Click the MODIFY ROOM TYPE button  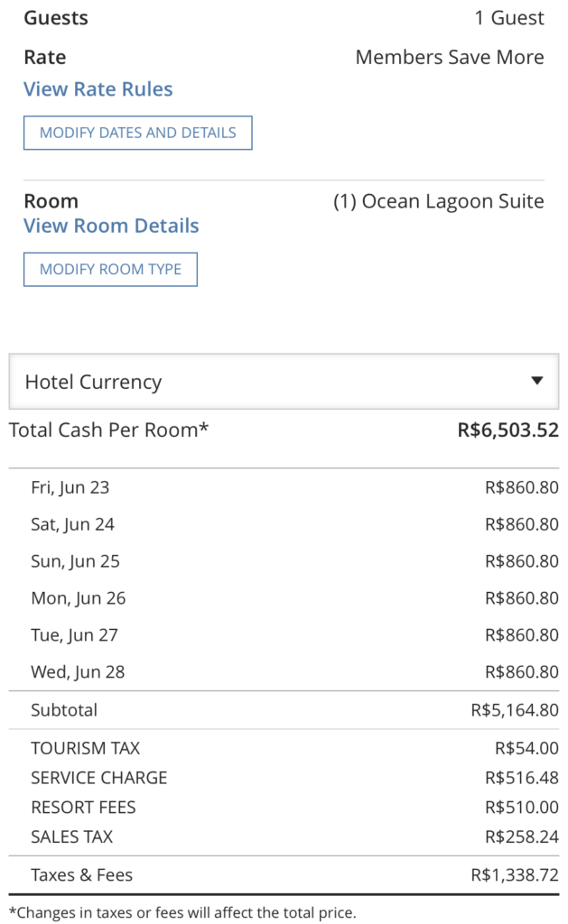110,269
